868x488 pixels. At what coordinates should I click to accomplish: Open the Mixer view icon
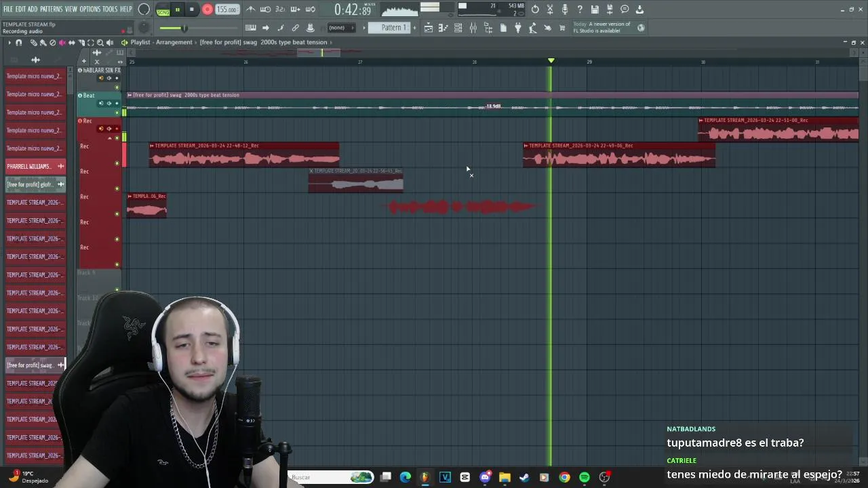[473, 28]
